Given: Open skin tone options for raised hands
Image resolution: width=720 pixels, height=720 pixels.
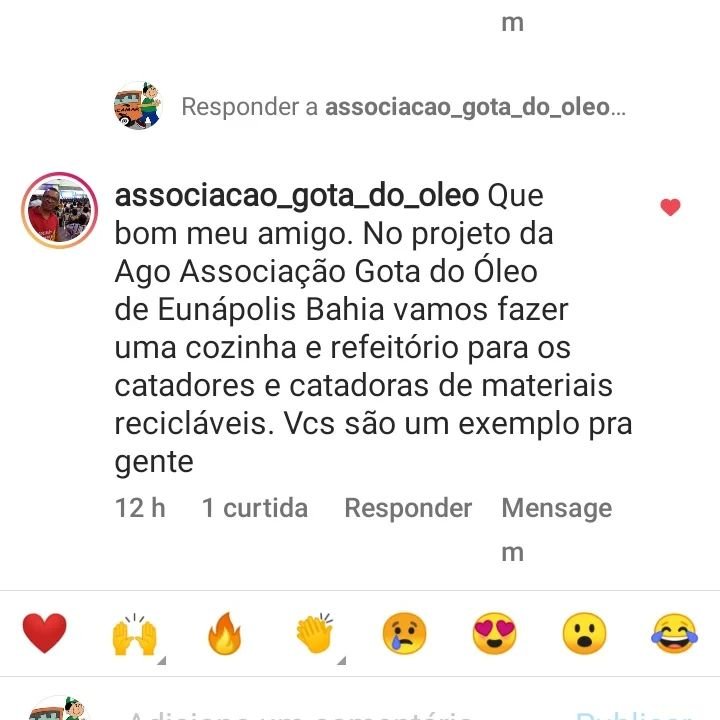Looking at the screenshot, I should (161, 661).
